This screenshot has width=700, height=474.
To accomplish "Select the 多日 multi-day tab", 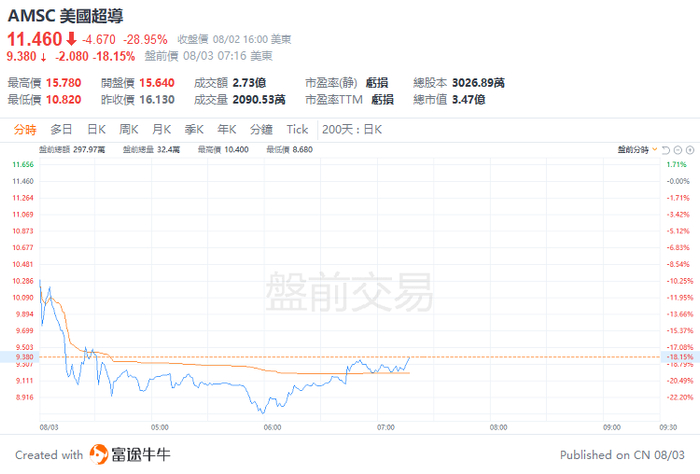I will tap(61, 129).
